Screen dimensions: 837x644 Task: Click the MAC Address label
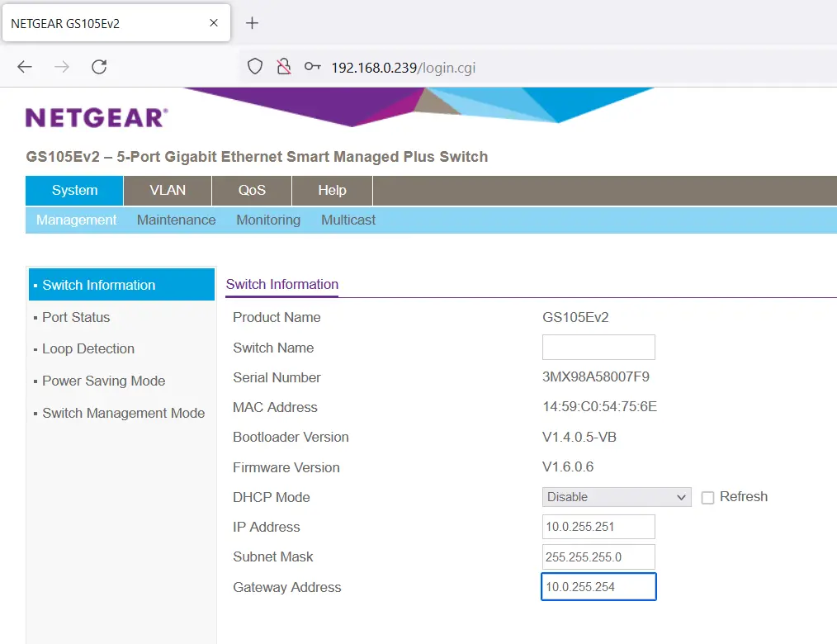coord(275,407)
